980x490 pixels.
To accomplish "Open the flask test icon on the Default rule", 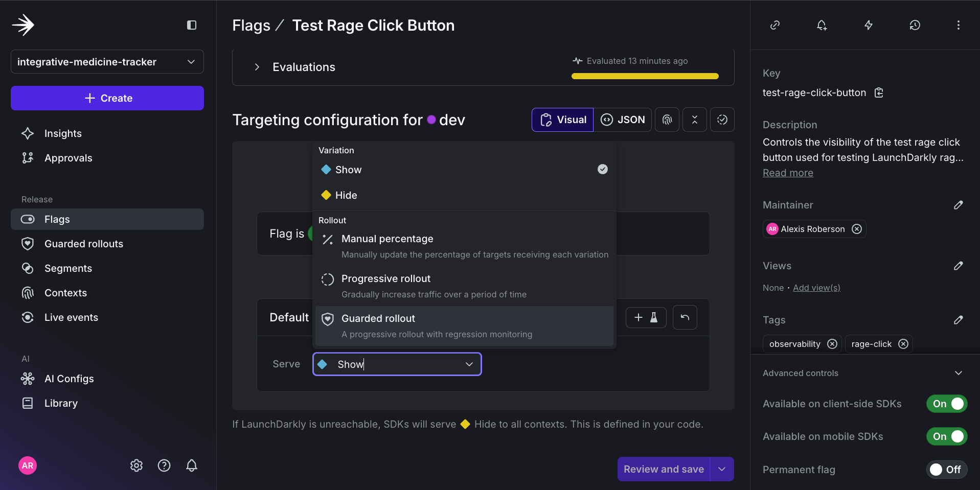I will [x=654, y=317].
